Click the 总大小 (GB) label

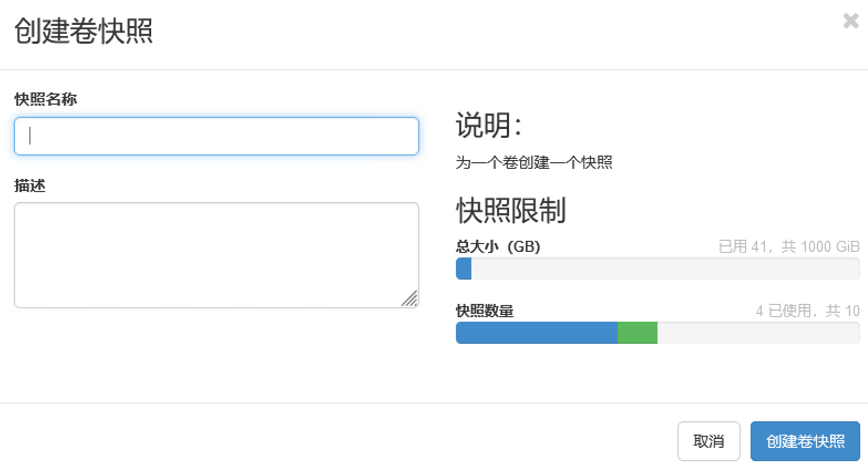tap(498, 246)
